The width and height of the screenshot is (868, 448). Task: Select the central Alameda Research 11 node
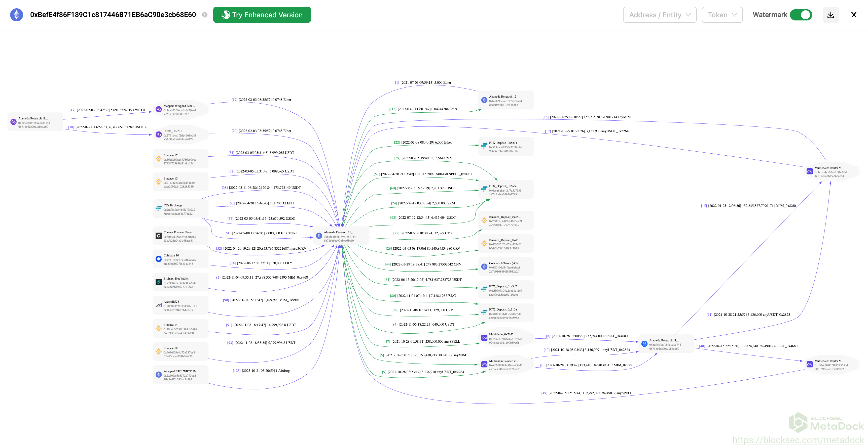340,236
